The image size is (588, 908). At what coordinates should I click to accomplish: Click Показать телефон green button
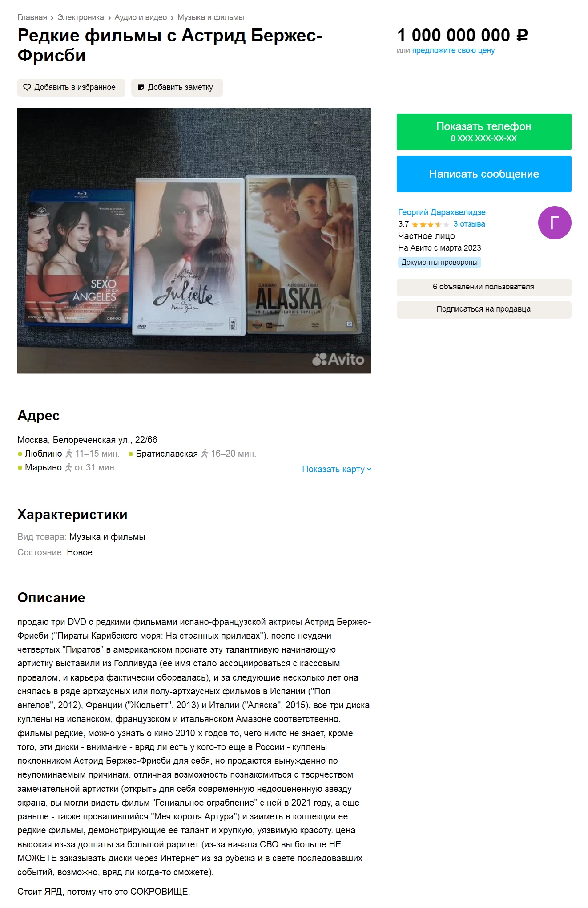[484, 132]
